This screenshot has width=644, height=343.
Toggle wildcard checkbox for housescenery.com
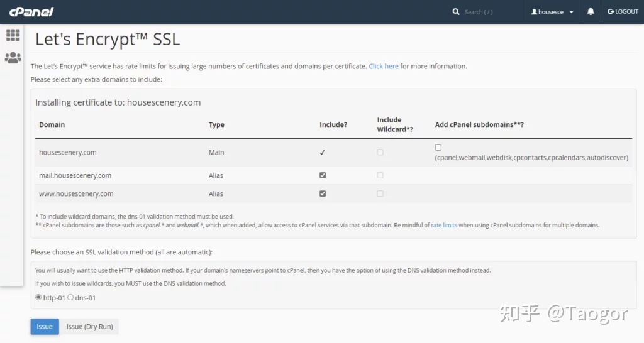click(x=380, y=152)
